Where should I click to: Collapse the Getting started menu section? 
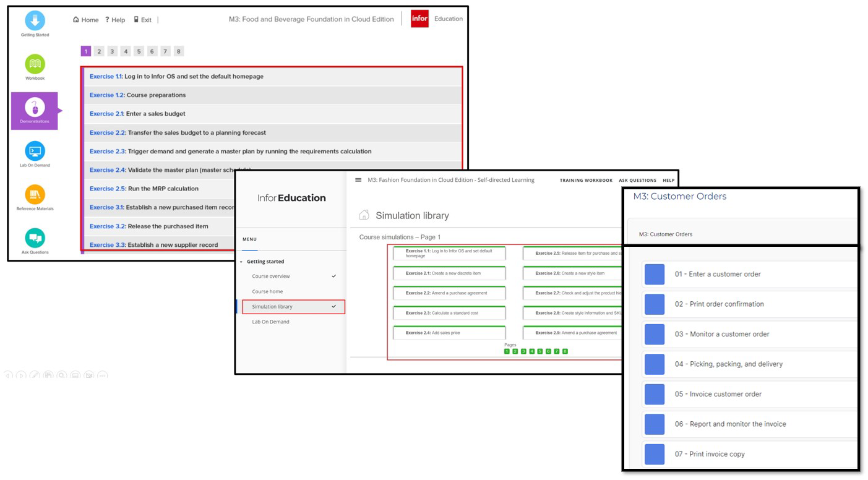pos(241,262)
